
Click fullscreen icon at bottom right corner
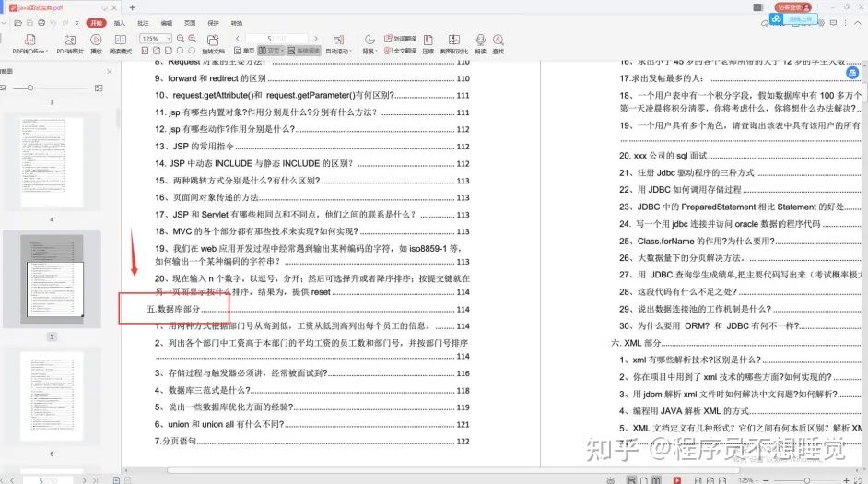859,480
